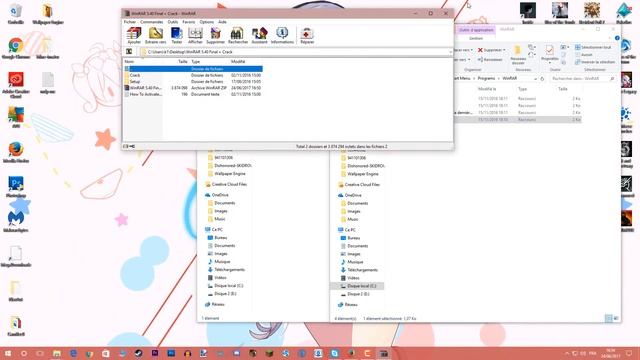Screen dimensions: 640x360
Task: Show hidden tray icons chevron
Action: pyautogui.click(x=567, y=353)
